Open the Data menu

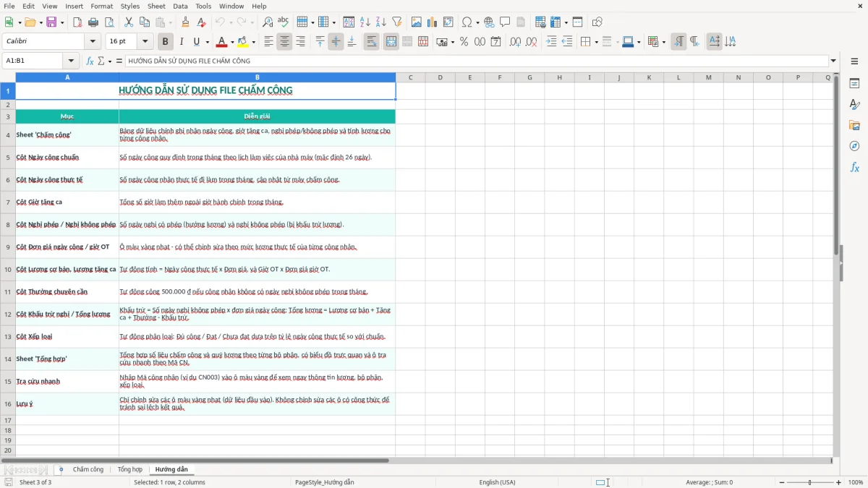180,6
